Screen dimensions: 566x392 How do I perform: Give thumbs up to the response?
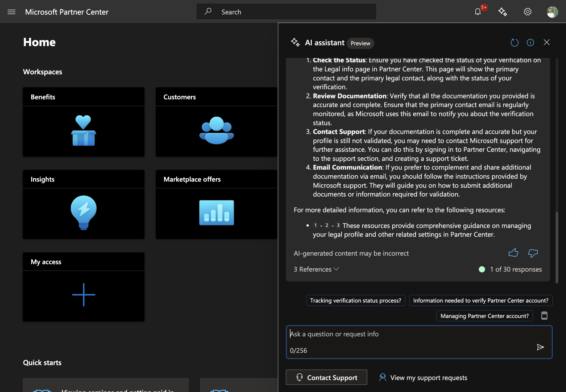pyautogui.click(x=513, y=253)
